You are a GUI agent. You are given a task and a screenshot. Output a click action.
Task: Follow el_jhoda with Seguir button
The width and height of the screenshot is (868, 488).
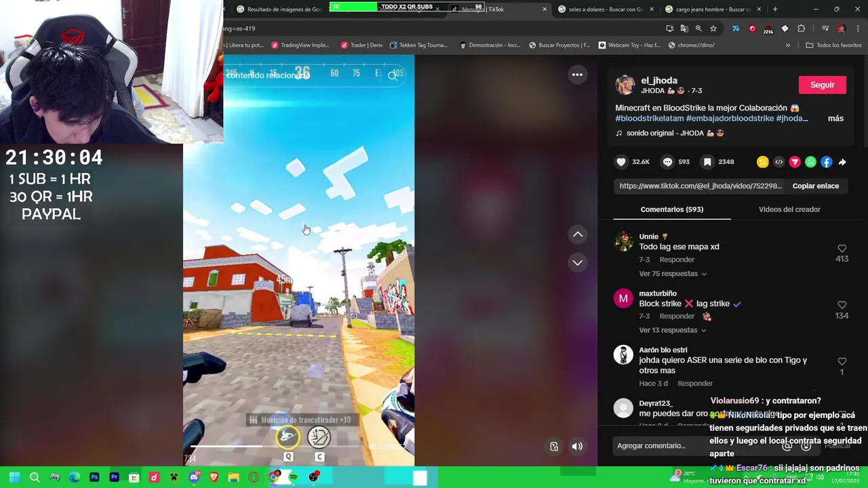pos(822,85)
